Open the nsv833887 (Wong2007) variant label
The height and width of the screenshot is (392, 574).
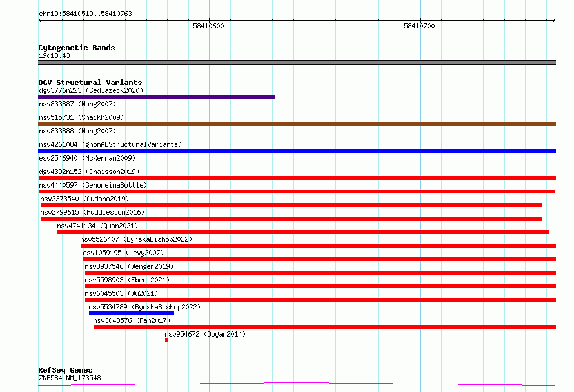tap(77, 104)
